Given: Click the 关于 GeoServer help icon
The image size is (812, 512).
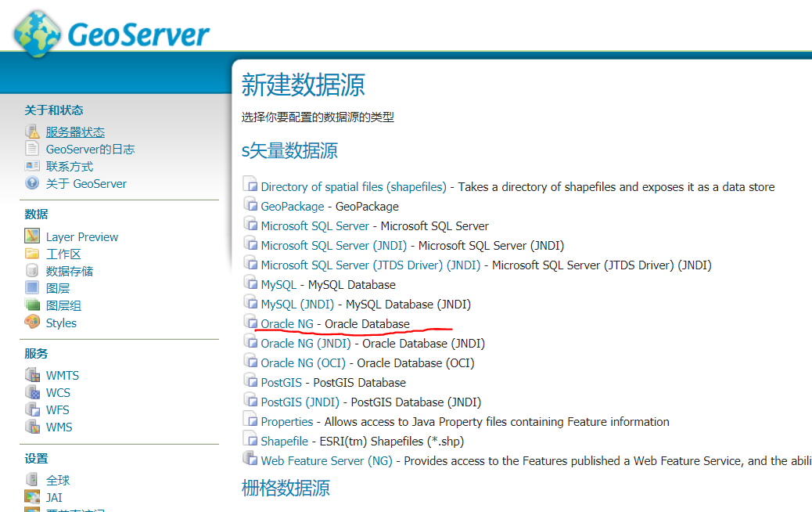Looking at the screenshot, I should (32, 183).
